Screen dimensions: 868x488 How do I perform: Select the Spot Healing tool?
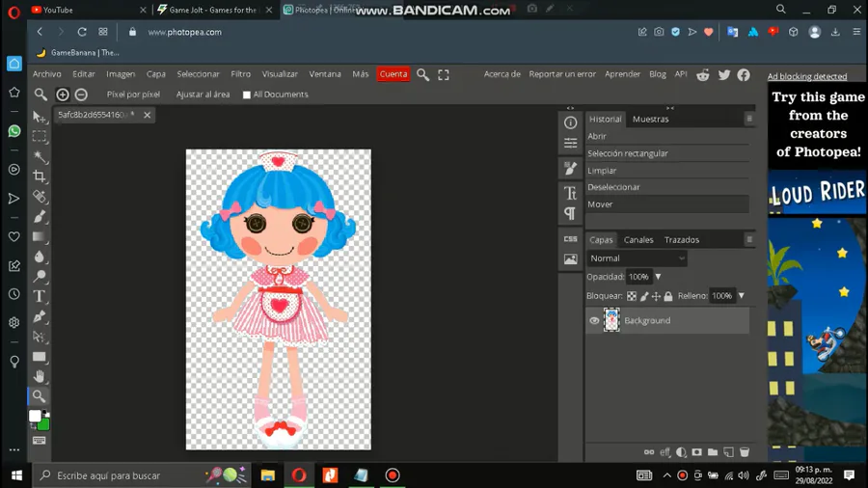coord(39,197)
